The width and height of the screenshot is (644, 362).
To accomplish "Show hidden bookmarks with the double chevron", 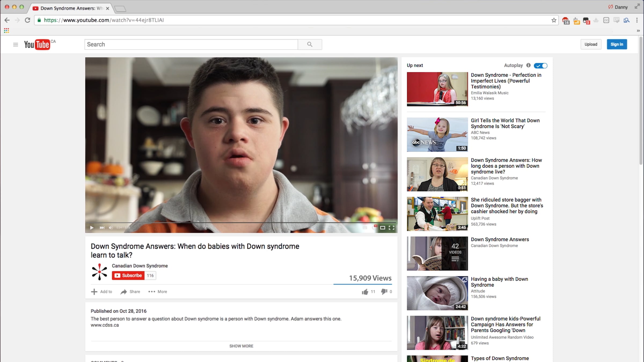I will pos(638,31).
